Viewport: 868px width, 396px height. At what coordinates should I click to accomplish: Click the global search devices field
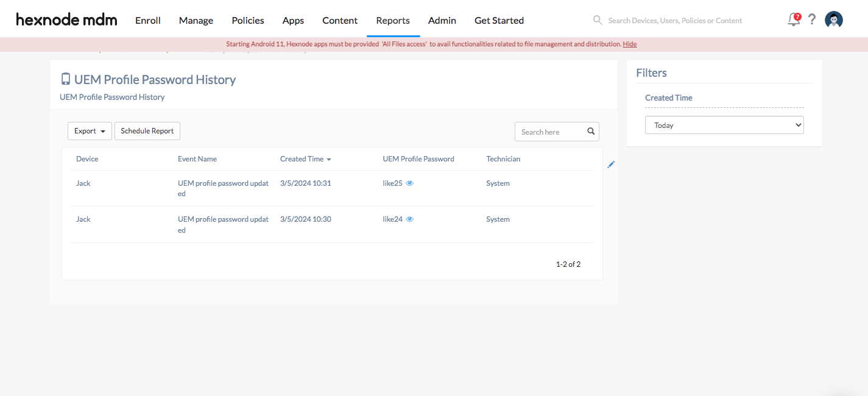pos(675,21)
